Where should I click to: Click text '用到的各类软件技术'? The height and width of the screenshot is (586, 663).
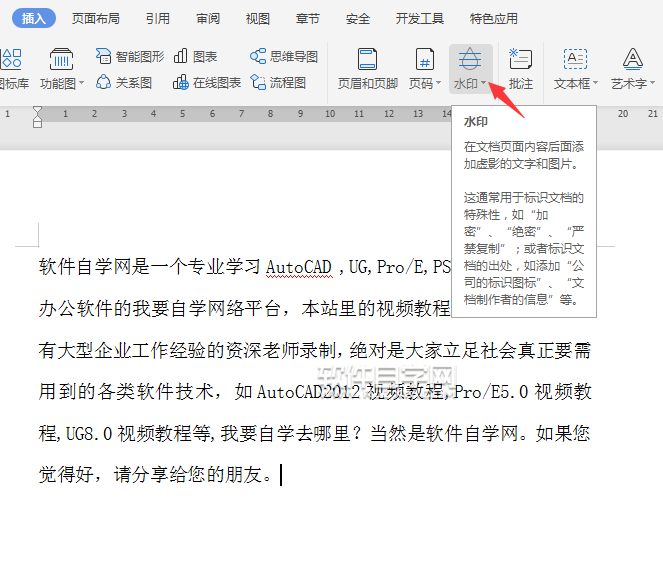[x=126, y=392]
